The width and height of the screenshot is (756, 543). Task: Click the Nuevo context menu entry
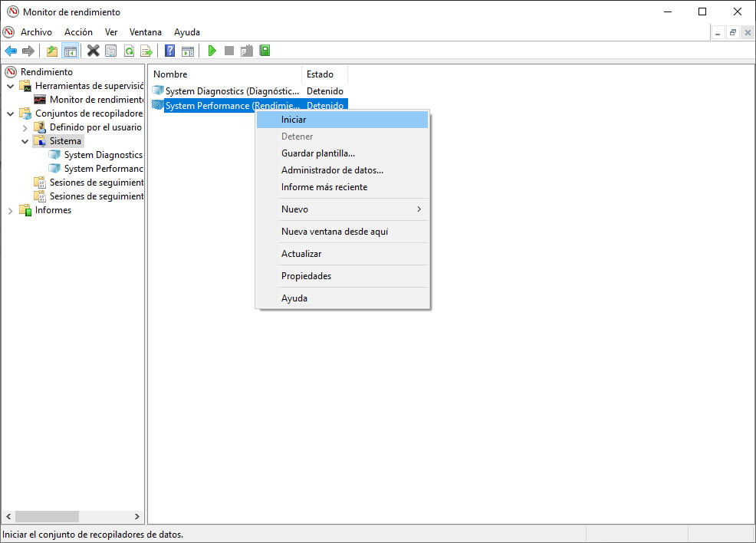(x=342, y=209)
